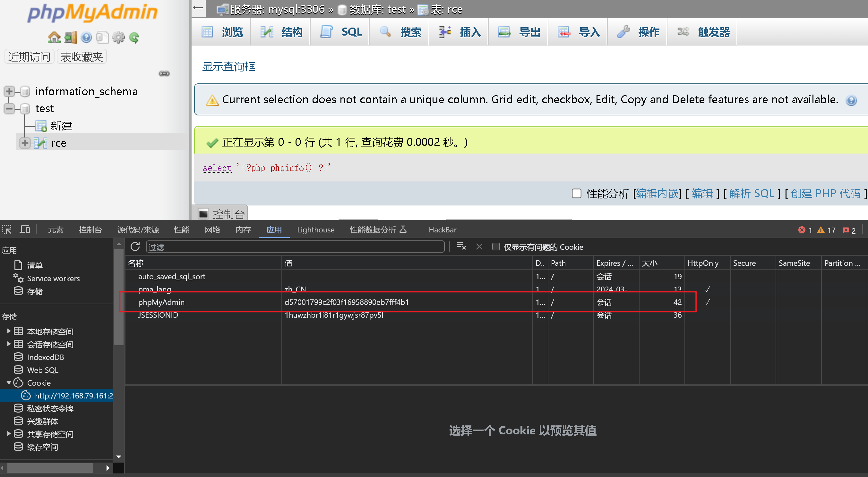Image resolution: width=868 pixels, height=477 pixels.
Task: Enable the 性能分析 profiling checkbox
Action: click(577, 194)
